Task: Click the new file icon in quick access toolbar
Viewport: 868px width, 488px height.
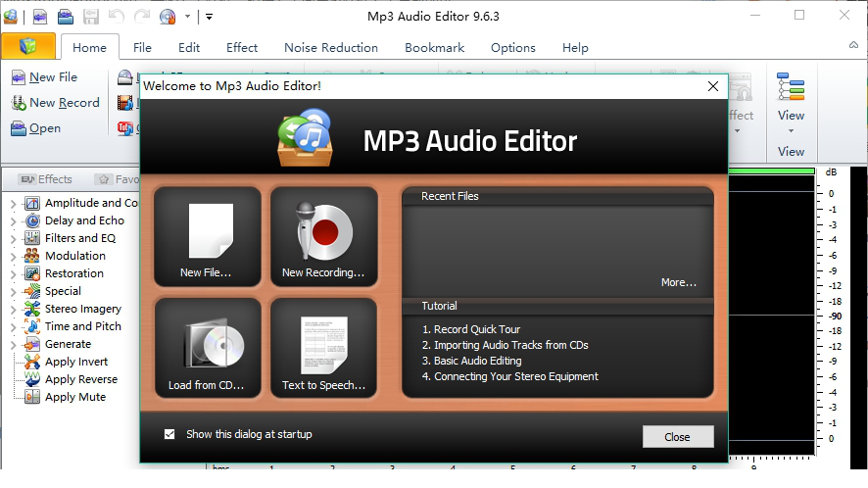Action: (40, 17)
